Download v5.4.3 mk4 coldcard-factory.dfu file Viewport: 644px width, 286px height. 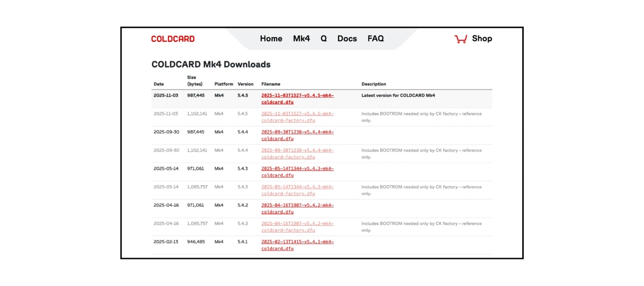pos(297,190)
